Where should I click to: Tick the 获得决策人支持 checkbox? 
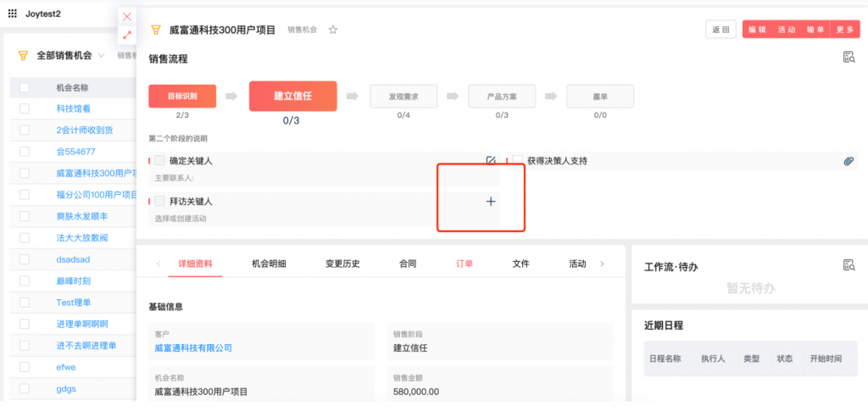(x=518, y=160)
